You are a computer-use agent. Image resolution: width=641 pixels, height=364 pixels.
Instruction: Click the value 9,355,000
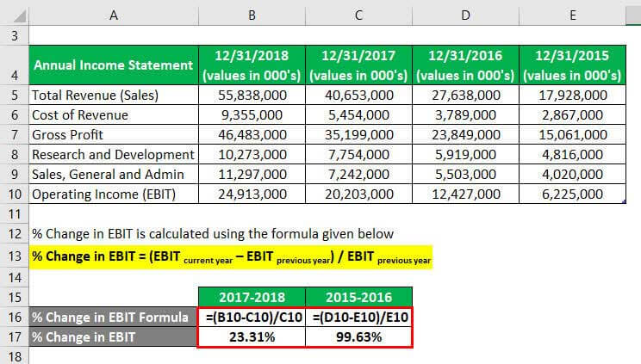(x=252, y=114)
